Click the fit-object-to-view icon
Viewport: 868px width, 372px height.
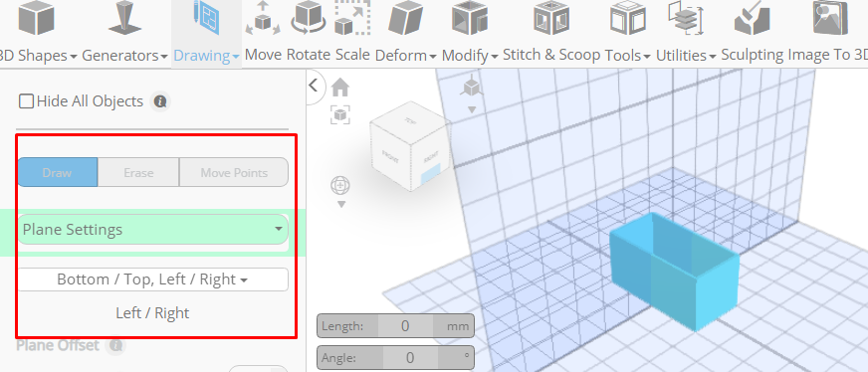tap(339, 114)
